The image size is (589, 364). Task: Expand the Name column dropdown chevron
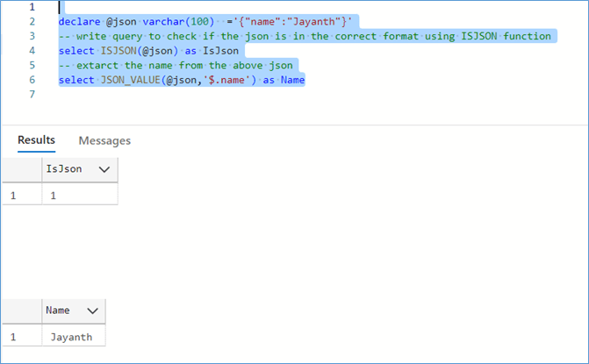(92, 310)
